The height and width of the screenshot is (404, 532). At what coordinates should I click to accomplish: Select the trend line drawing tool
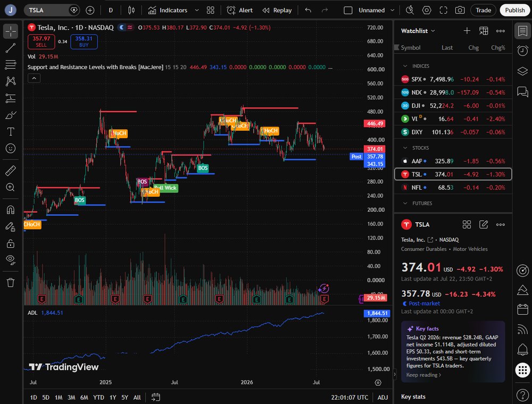click(x=11, y=48)
